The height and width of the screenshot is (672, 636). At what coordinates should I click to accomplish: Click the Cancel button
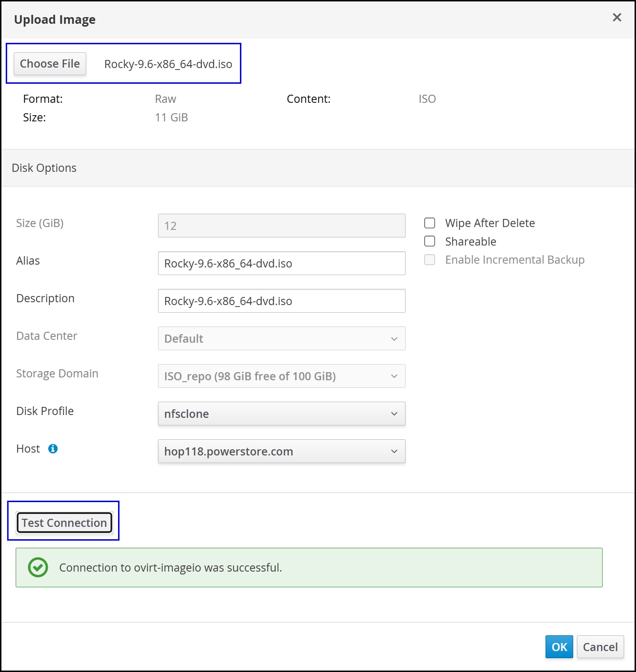(600, 647)
